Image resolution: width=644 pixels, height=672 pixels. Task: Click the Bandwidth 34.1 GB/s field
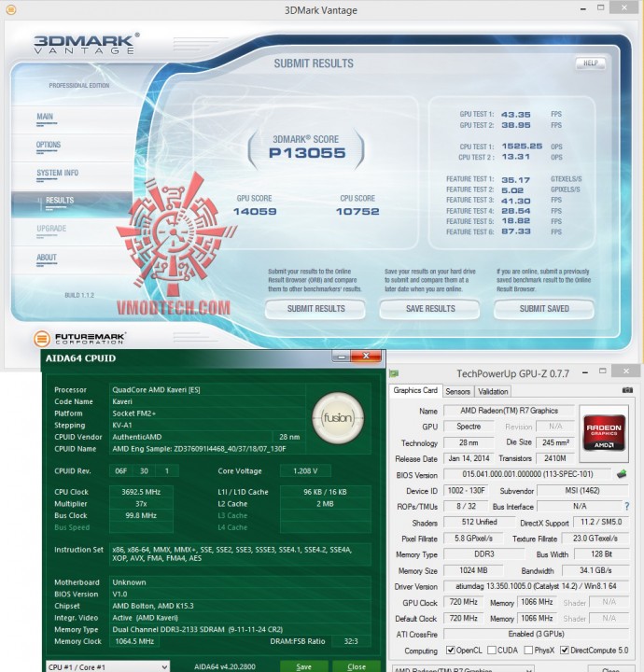pos(595,570)
